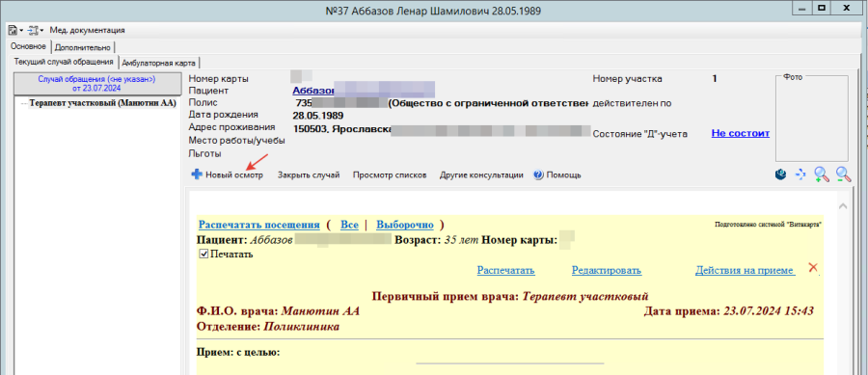The height and width of the screenshot is (375, 868).
Task: Switch to the Дополнительно tab
Action: pos(84,47)
